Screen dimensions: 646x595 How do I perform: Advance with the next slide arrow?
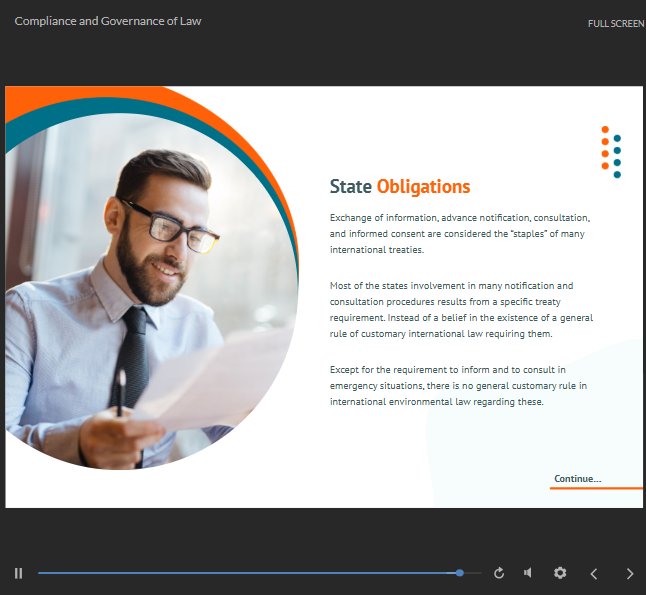(x=629, y=573)
